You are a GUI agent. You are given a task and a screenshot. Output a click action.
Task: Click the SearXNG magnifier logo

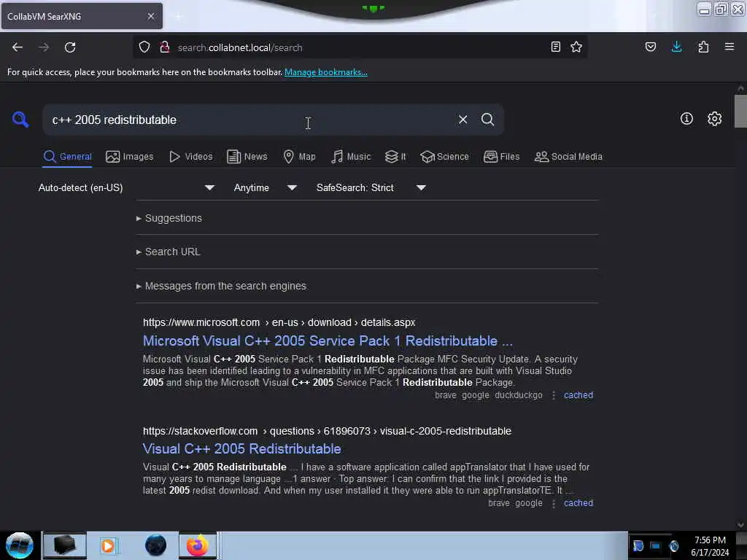pyautogui.click(x=20, y=119)
